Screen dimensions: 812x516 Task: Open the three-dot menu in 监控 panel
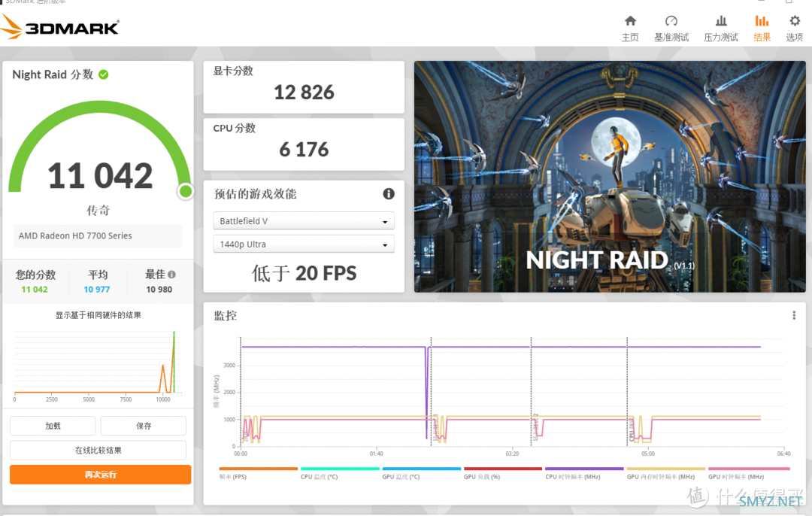pyautogui.click(x=794, y=315)
